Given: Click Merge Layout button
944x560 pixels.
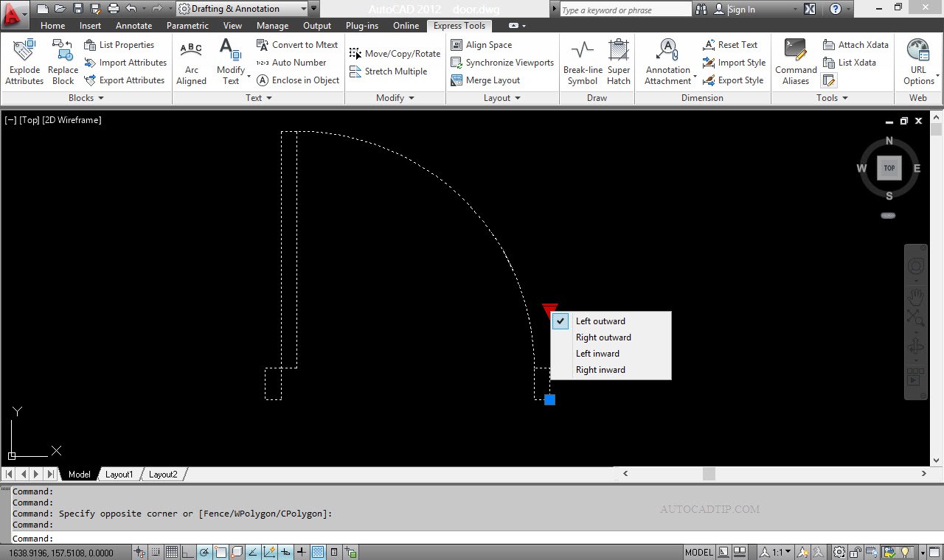Looking at the screenshot, I should (485, 80).
